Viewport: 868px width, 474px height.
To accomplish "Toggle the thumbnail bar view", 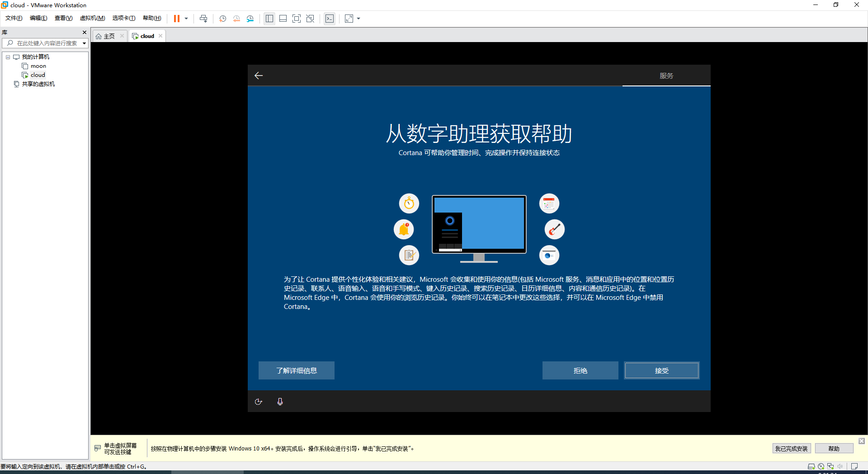I will pos(283,19).
